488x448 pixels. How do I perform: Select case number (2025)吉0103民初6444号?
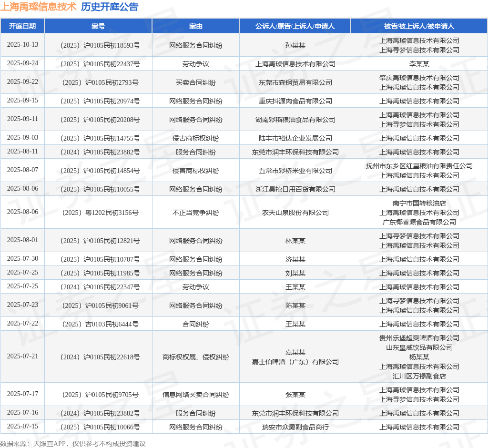point(100,324)
